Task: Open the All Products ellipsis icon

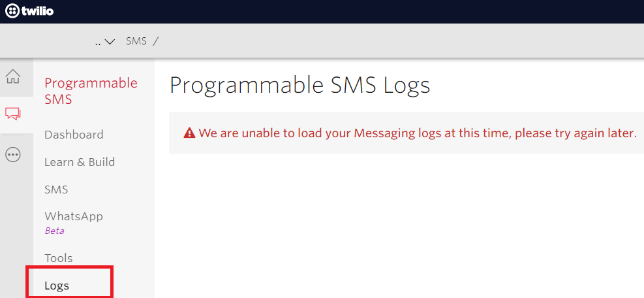Action: (13, 154)
